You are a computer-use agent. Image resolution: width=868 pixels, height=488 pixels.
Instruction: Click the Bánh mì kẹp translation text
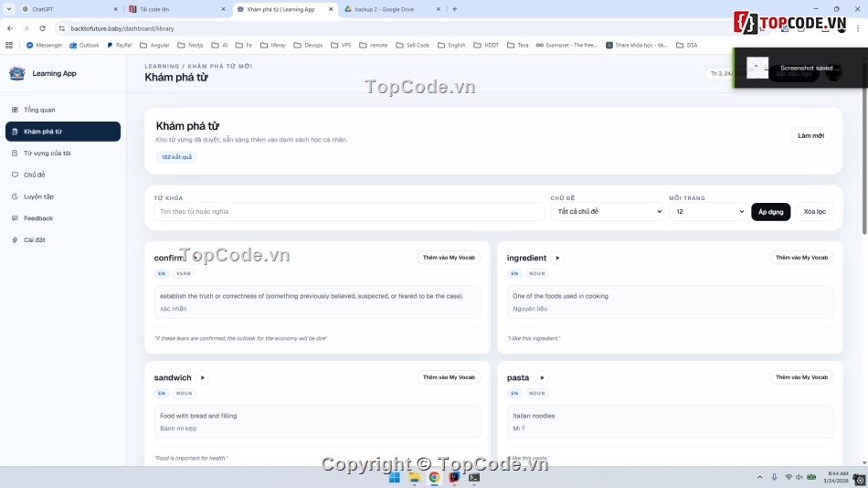coord(178,429)
